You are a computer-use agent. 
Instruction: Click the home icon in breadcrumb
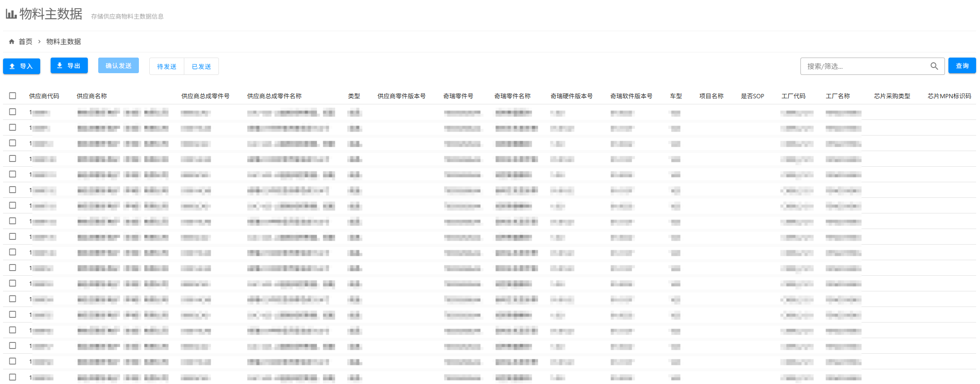12,42
